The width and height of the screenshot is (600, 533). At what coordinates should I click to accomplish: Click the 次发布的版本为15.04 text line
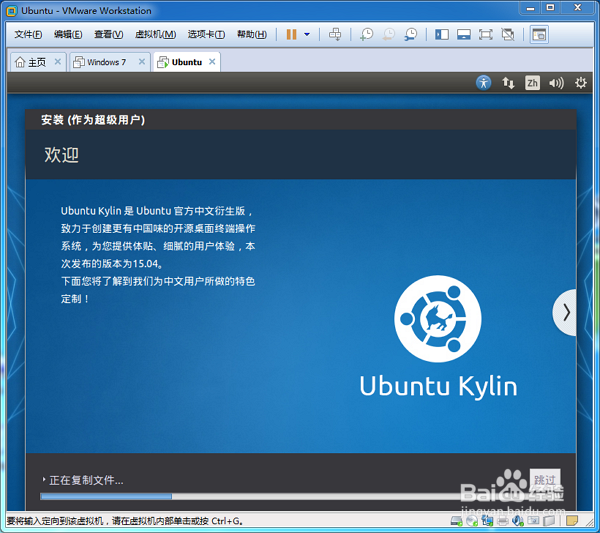tap(112, 264)
